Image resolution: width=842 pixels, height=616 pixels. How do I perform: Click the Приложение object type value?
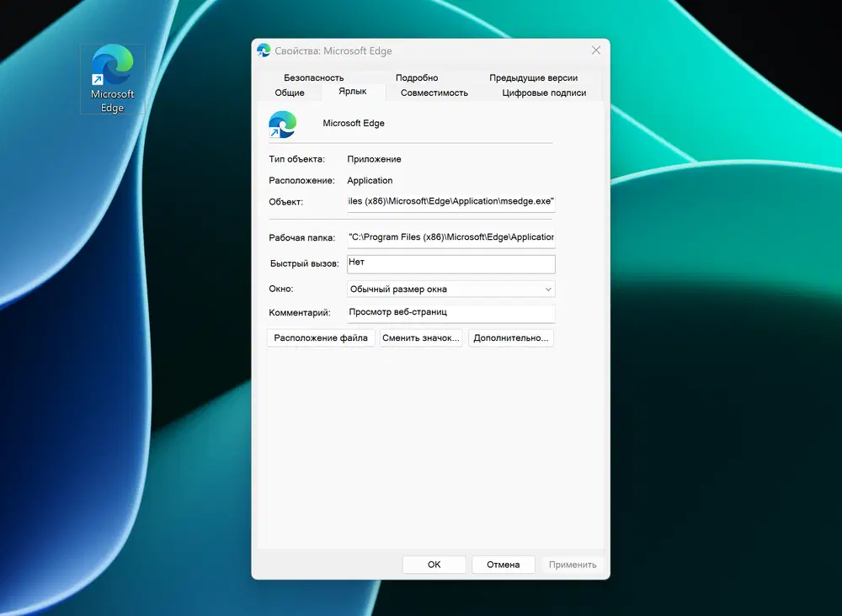374,159
